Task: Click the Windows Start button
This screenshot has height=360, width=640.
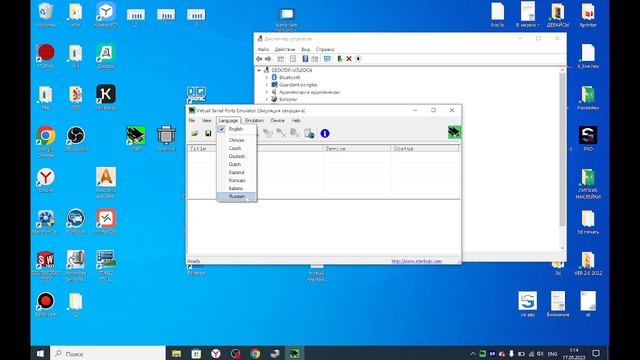Action: coord(40,353)
